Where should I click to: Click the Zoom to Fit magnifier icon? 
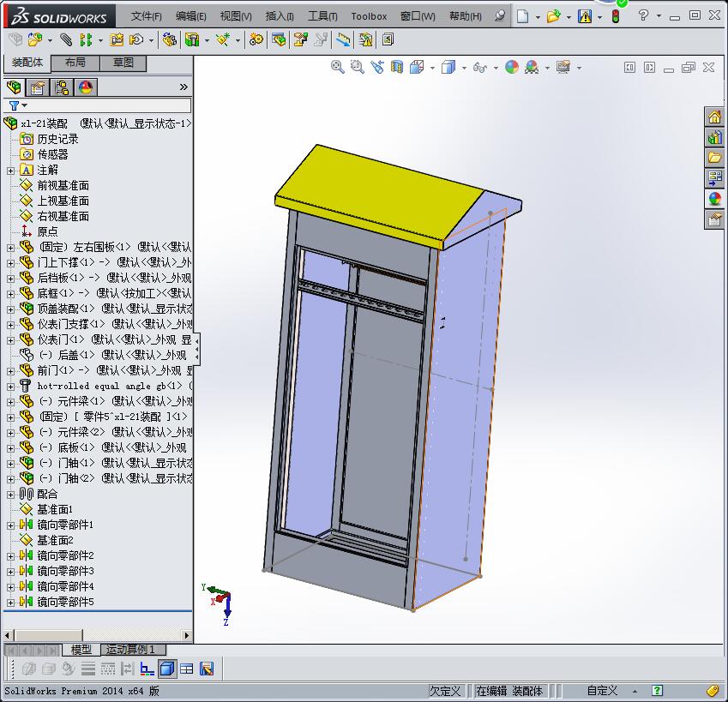coord(338,67)
